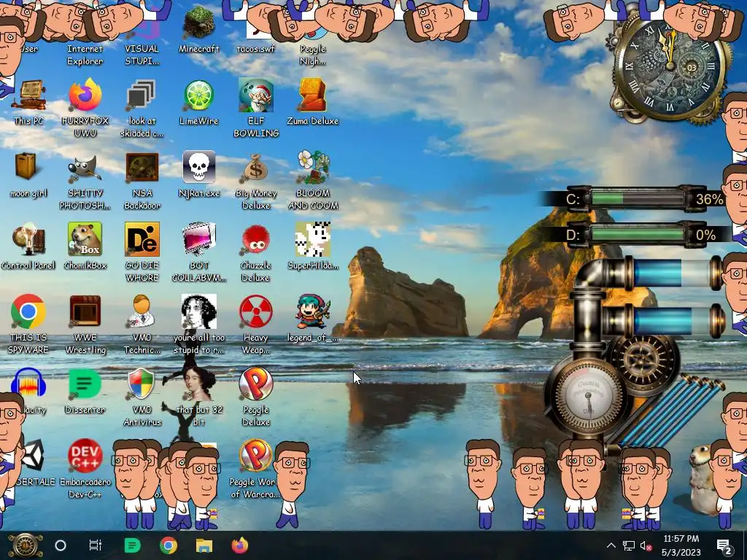This screenshot has width=747, height=560.
Task: Open the Big Money Deluxe icon
Action: click(x=256, y=180)
